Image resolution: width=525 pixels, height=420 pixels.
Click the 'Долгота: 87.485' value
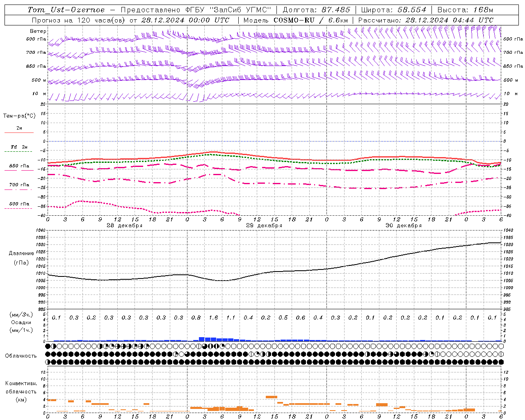tap(317, 10)
